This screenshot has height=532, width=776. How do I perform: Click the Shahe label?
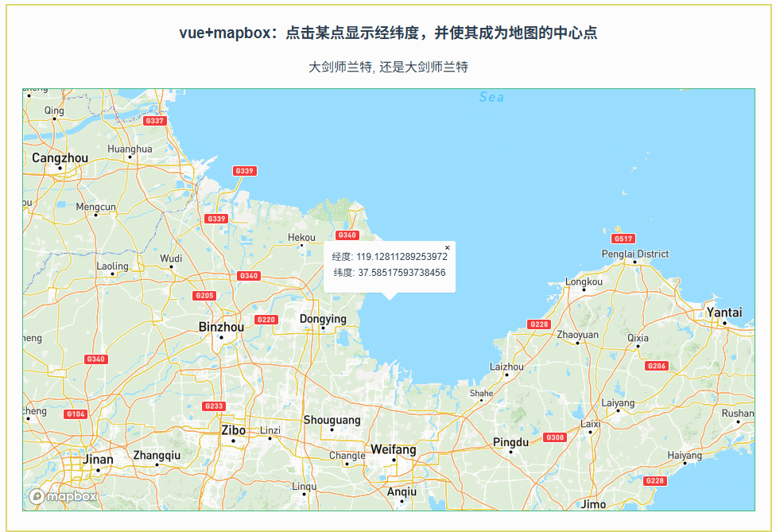tap(482, 394)
